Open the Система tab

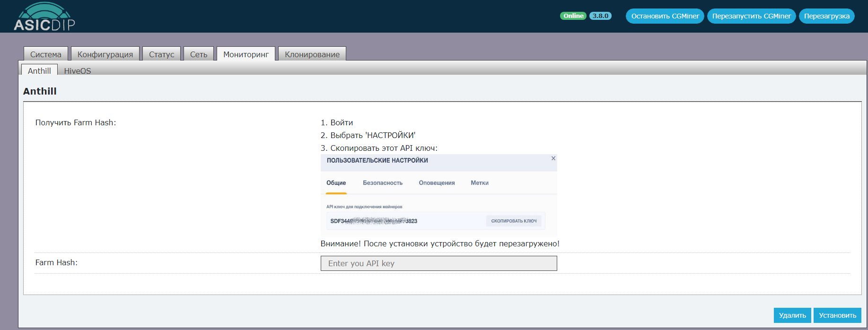(46, 54)
